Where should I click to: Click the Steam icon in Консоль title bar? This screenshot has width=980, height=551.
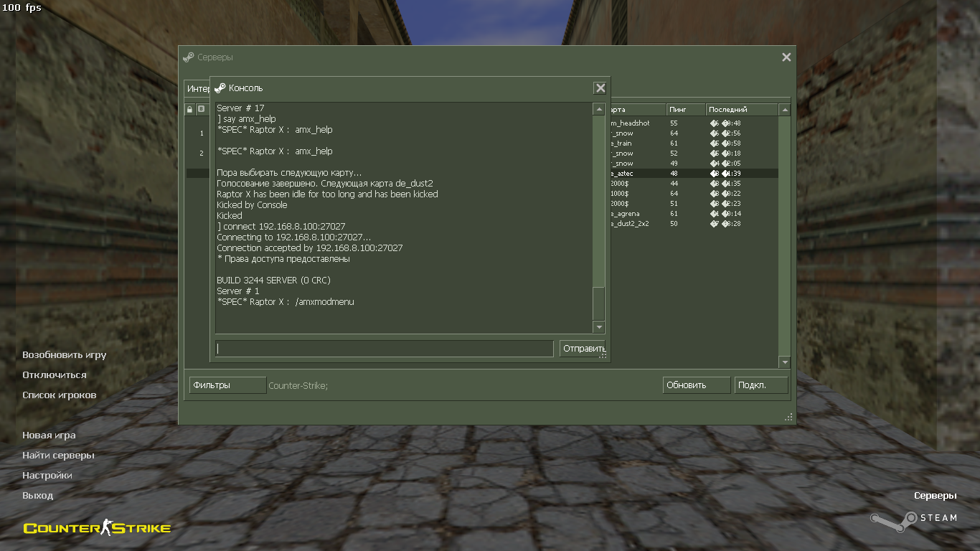pos(220,88)
